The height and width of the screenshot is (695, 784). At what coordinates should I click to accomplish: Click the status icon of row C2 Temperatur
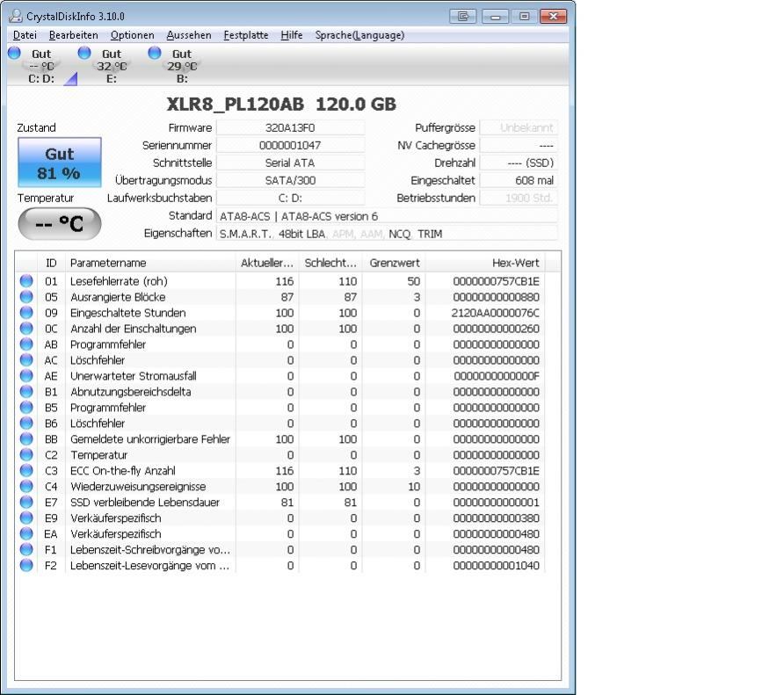coord(26,454)
